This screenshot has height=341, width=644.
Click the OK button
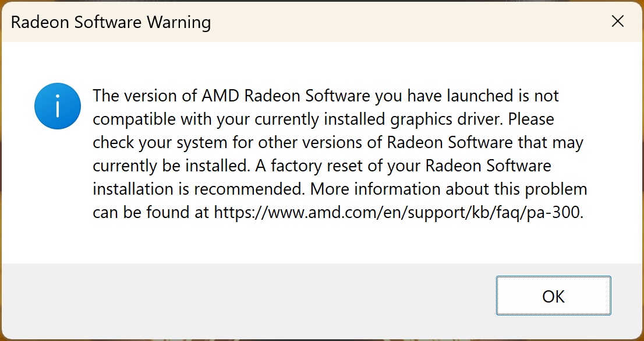tap(553, 296)
